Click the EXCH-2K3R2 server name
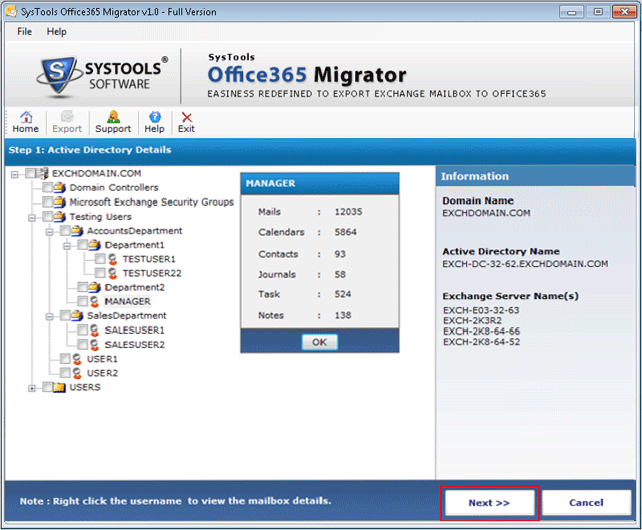The image size is (642, 530). [472, 320]
